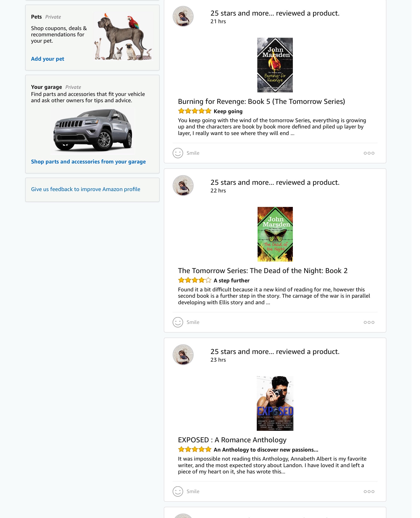The height and width of the screenshot is (518, 420).
Task: Click Smile icon under Burning for Revenge review
Action: tap(178, 153)
